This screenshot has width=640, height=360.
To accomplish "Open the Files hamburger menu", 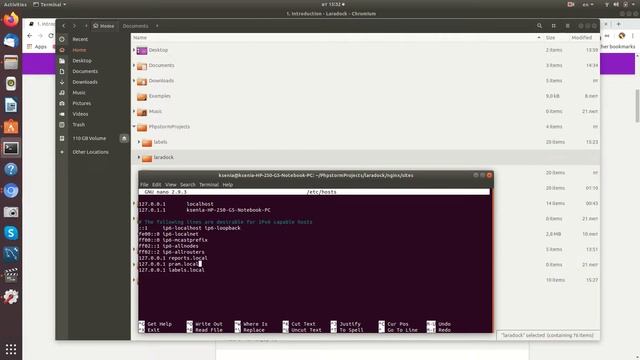I will [x=567, y=26].
